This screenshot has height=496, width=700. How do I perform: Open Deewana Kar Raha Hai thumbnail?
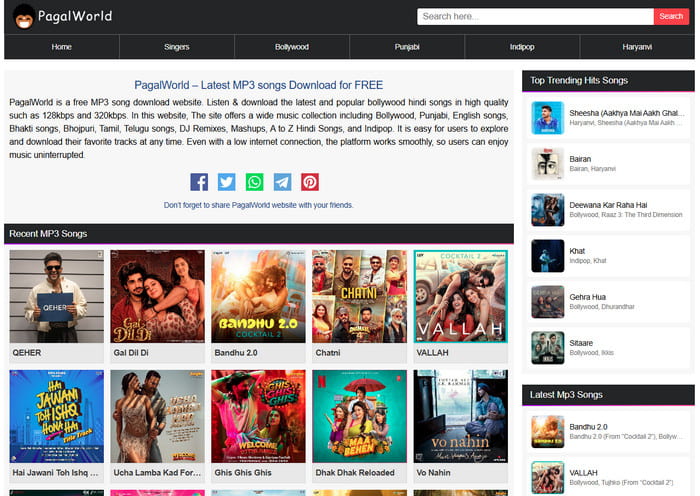click(x=548, y=210)
